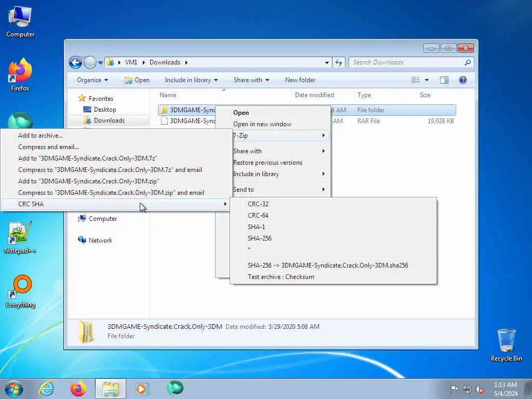Launch Firefox from the desktop shortcut
This screenshot has height=399, width=532.
coord(20,75)
